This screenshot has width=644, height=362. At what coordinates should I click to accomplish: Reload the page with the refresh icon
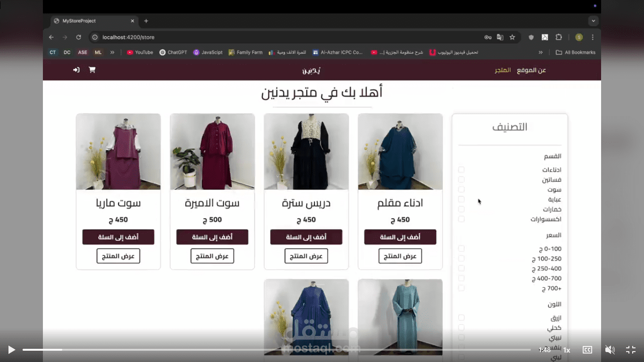pyautogui.click(x=79, y=37)
